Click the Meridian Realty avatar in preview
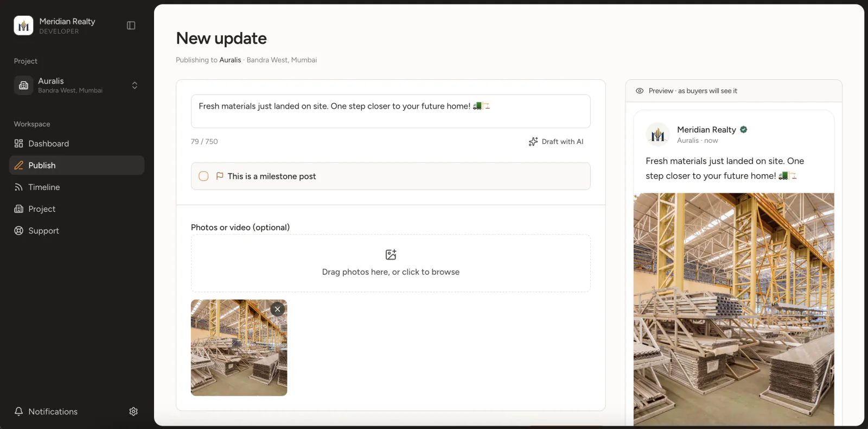 (x=658, y=134)
